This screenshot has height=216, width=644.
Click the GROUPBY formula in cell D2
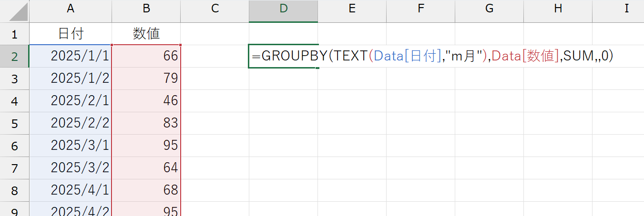[432, 56]
